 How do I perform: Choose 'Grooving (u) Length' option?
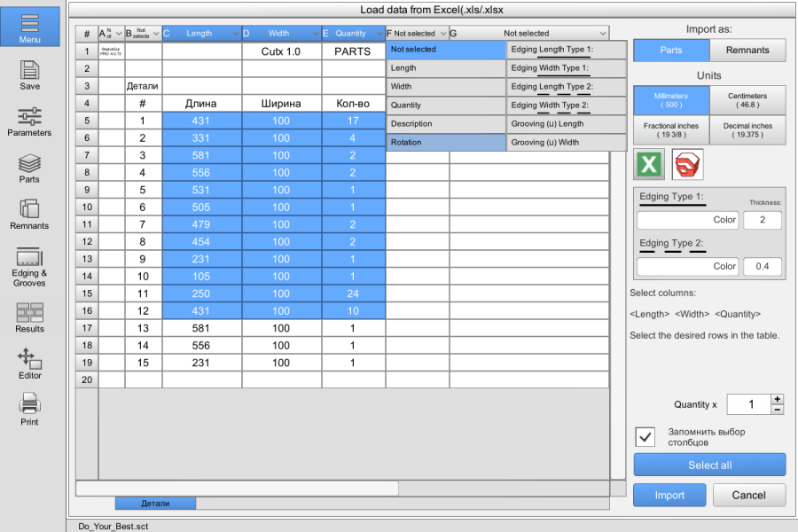tap(567, 124)
